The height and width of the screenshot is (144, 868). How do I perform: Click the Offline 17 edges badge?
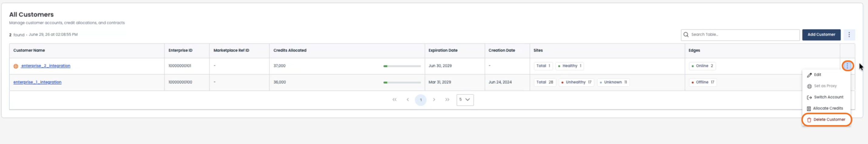coord(703,82)
